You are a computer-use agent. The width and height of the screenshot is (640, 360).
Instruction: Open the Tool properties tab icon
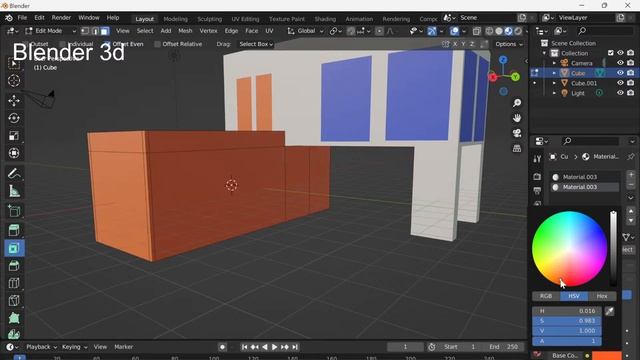tap(537, 159)
